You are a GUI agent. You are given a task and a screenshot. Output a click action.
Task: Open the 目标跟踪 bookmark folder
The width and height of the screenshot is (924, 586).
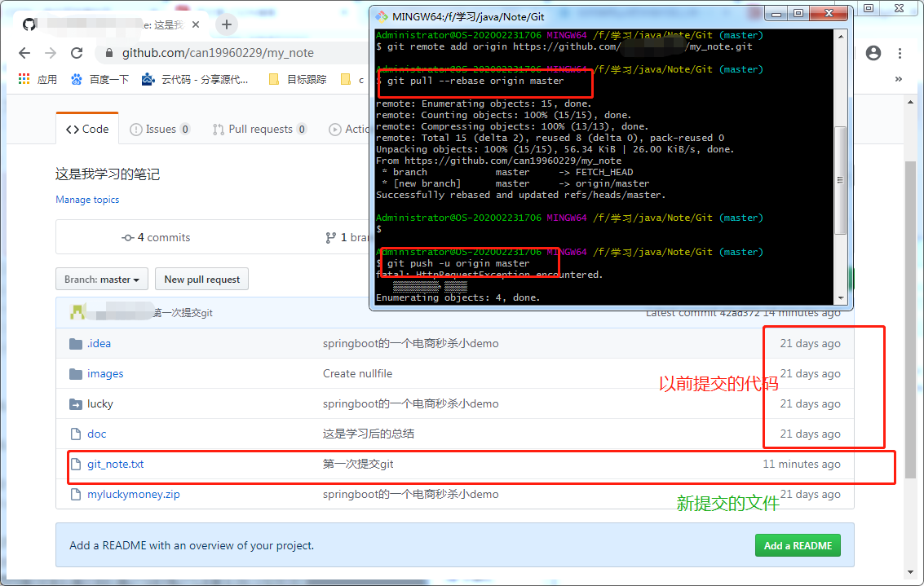coord(298,79)
